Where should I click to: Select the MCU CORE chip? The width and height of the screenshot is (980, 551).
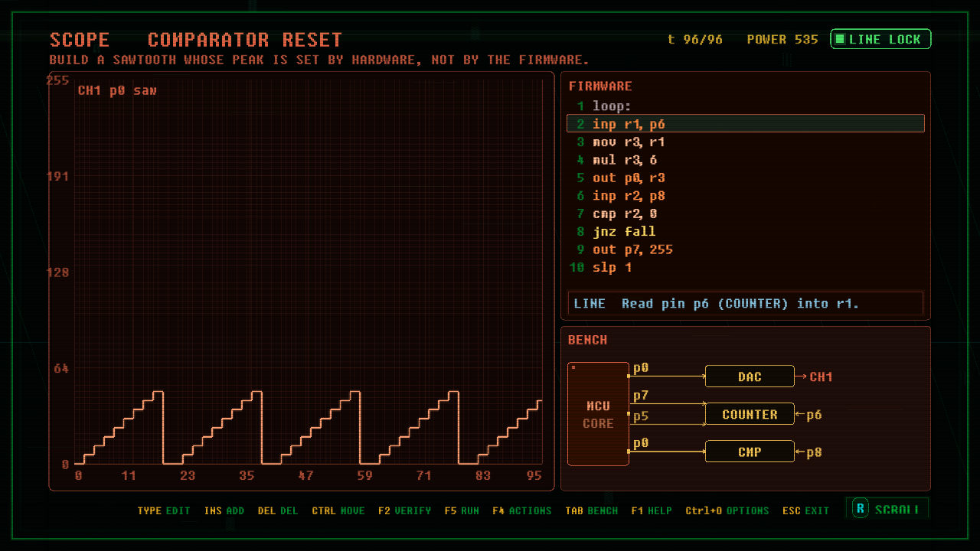point(598,414)
